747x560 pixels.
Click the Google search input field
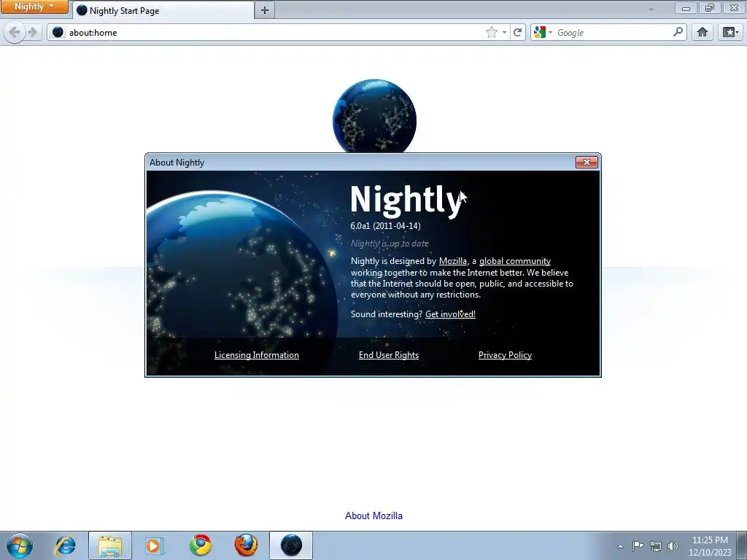(612, 32)
